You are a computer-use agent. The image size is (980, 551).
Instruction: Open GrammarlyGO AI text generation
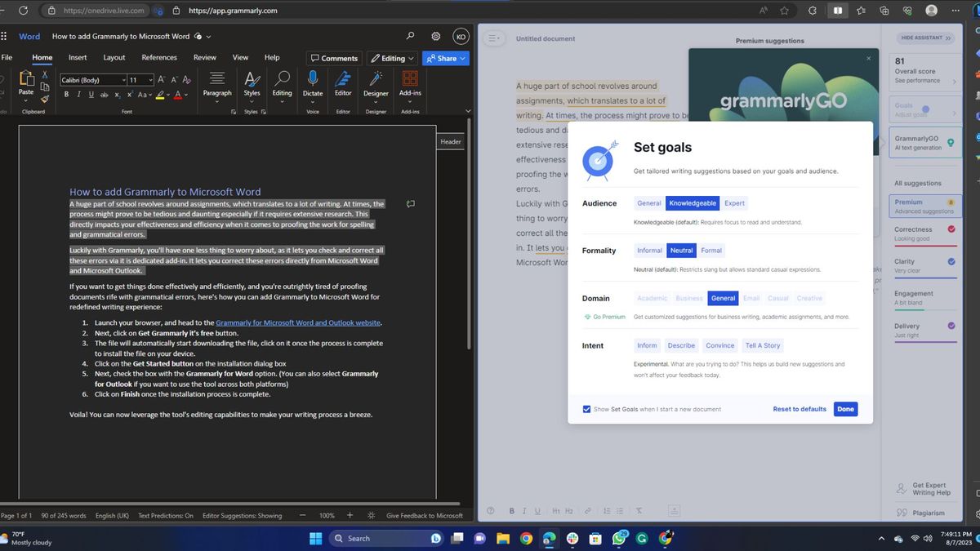[x=924, y=142]
